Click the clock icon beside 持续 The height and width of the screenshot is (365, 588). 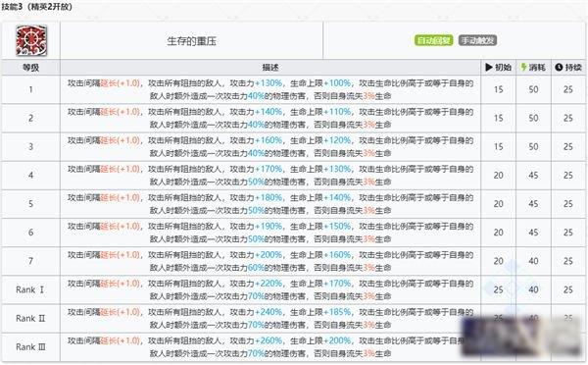point(559,68)
